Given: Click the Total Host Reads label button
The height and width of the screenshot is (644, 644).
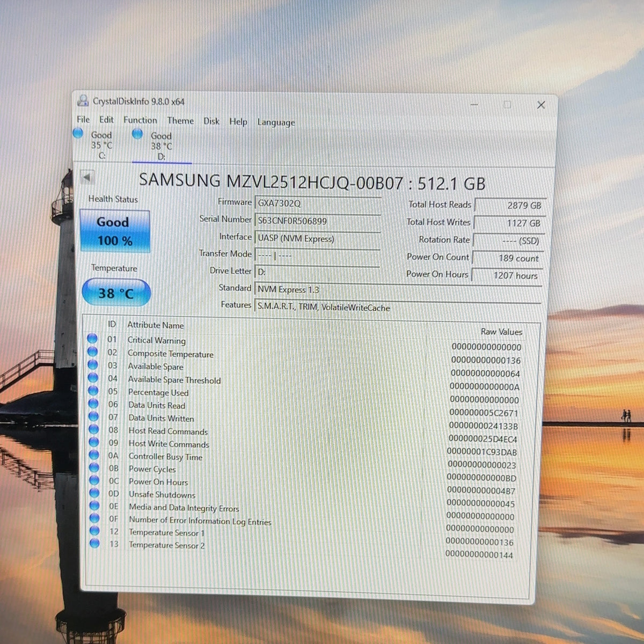Looking at the screenshot, I should tap(440, 204).
